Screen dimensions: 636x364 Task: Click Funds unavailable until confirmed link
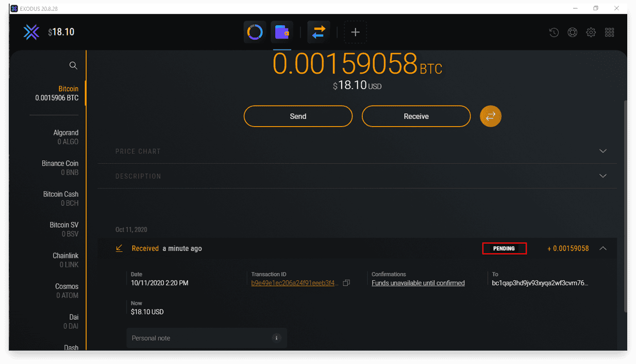click(418, 283)
